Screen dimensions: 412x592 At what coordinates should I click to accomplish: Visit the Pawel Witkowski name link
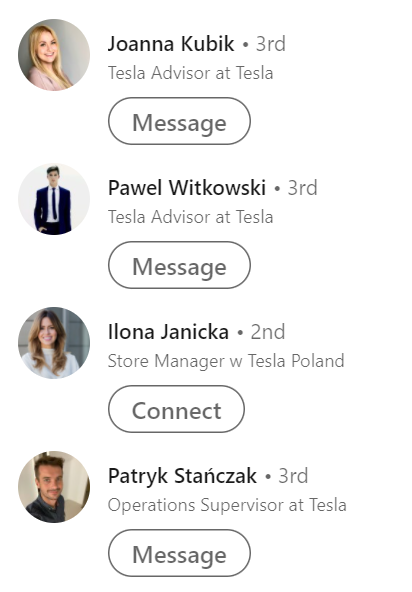click(187, 188)
